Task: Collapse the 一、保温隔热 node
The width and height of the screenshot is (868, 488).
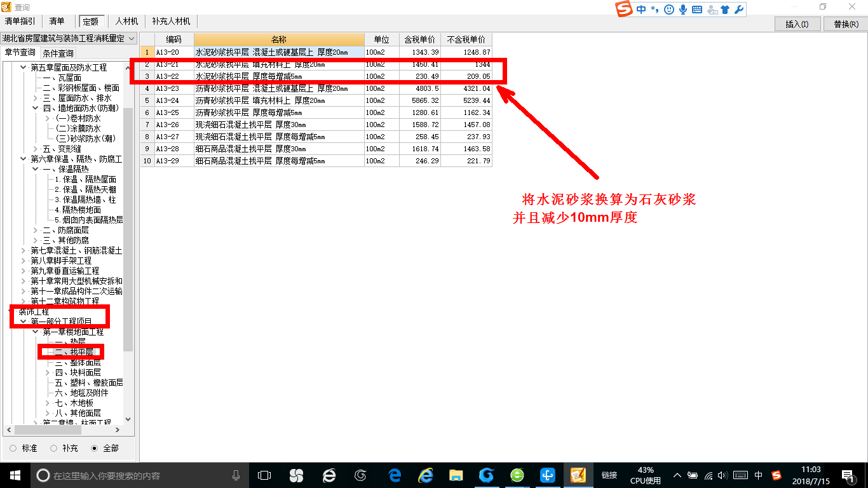Action: pyautogui.click(x=36, y=169)
